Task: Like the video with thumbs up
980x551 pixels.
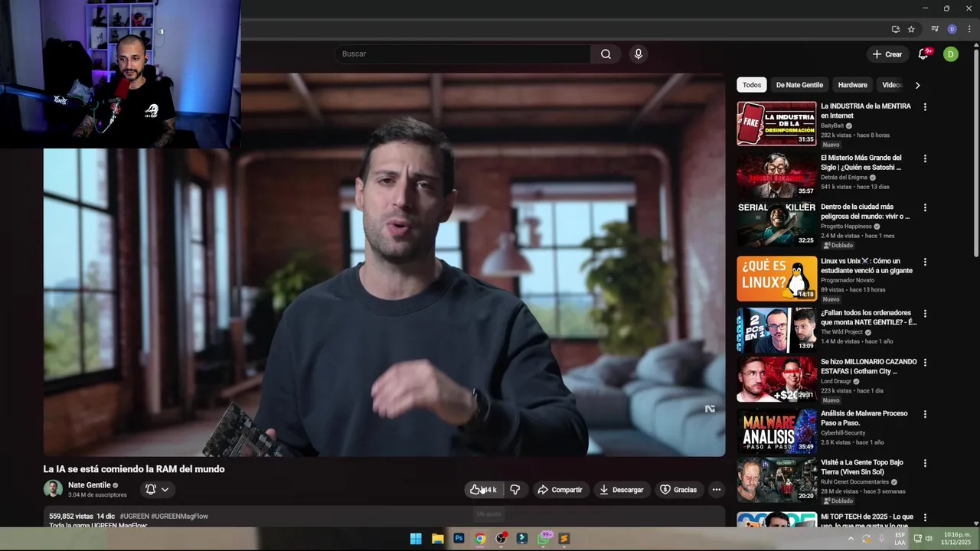Action: [x=483, y=490]
